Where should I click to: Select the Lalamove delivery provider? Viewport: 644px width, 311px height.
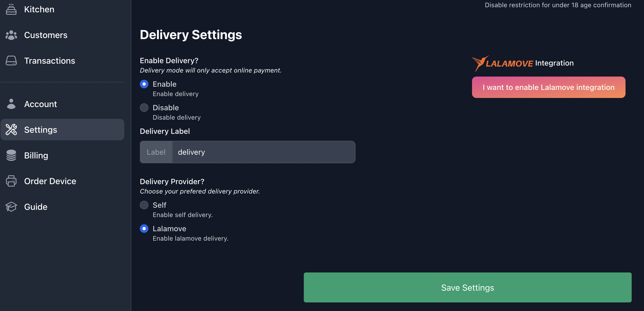click(144, 228)
